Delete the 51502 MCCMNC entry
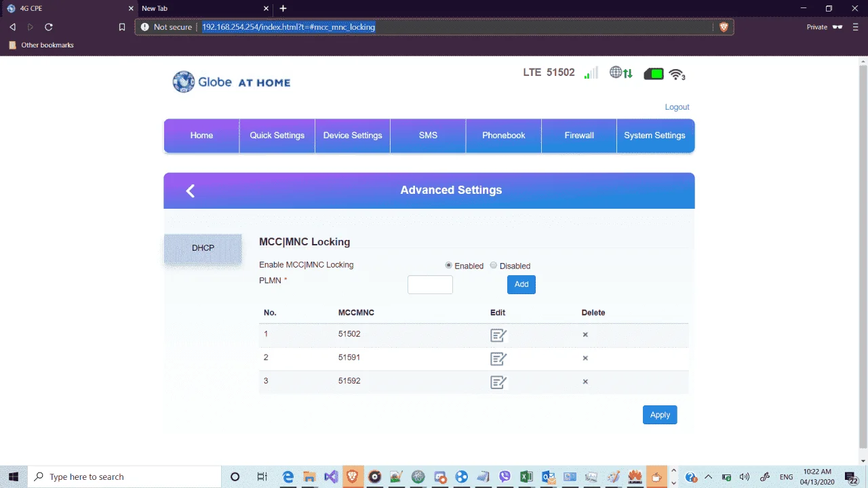This screenshot has width=868, height=488. point(585,335)
